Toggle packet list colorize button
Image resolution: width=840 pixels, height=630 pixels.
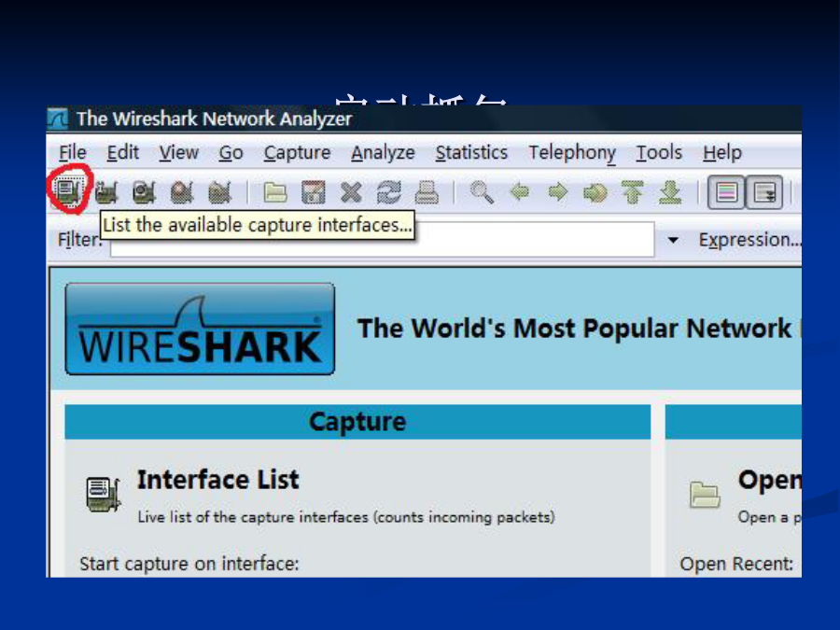[x=726, y=191]
